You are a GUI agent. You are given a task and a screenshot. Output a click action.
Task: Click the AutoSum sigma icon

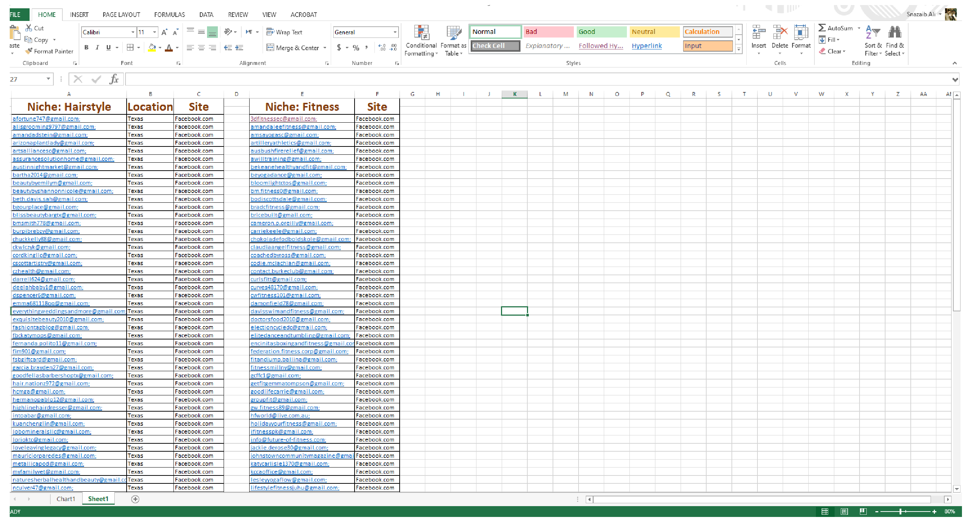pyautogui.click(x=822, y=28)
